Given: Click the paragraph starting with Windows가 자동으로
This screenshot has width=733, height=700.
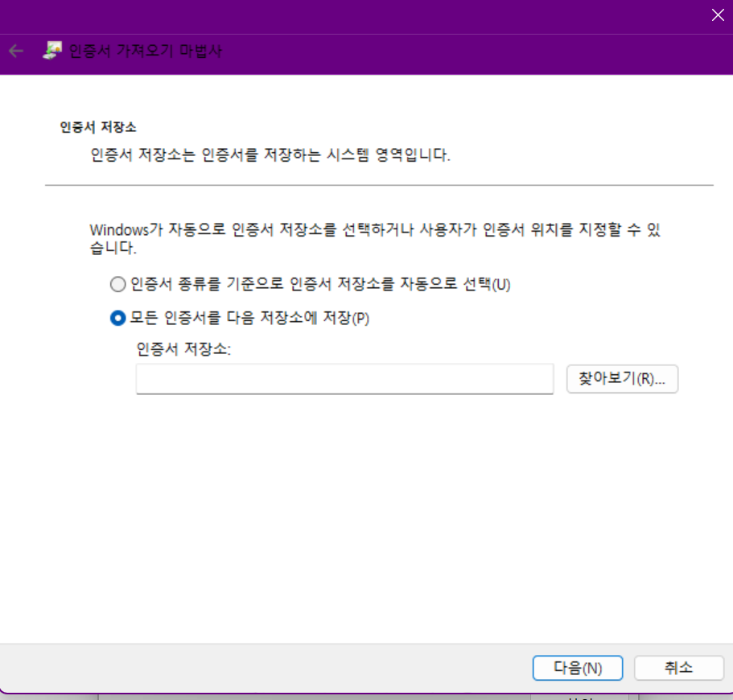Looking at the screenshot, I should point(375,238).
